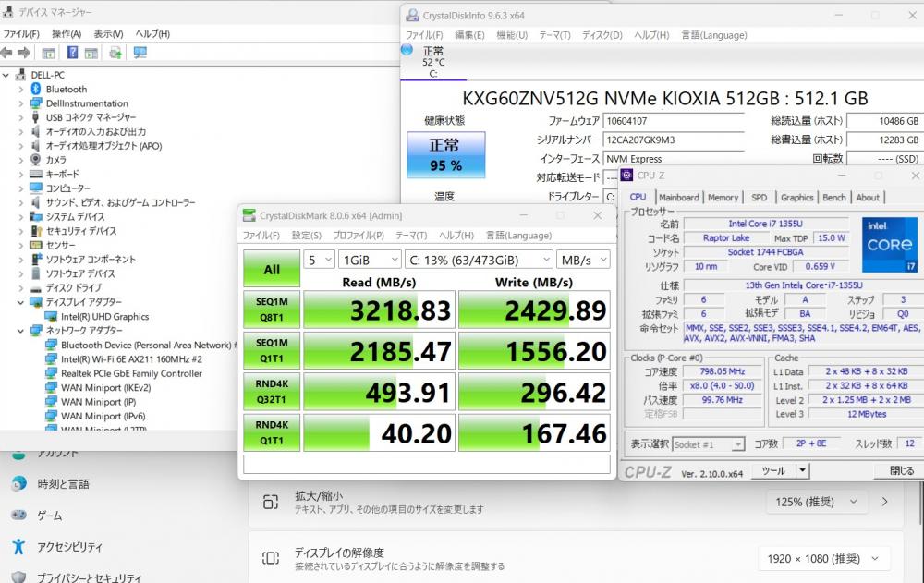Switch to the Graphics tab in CPU-Z
This screenshot has height=583, width=924.
(796, 198)
